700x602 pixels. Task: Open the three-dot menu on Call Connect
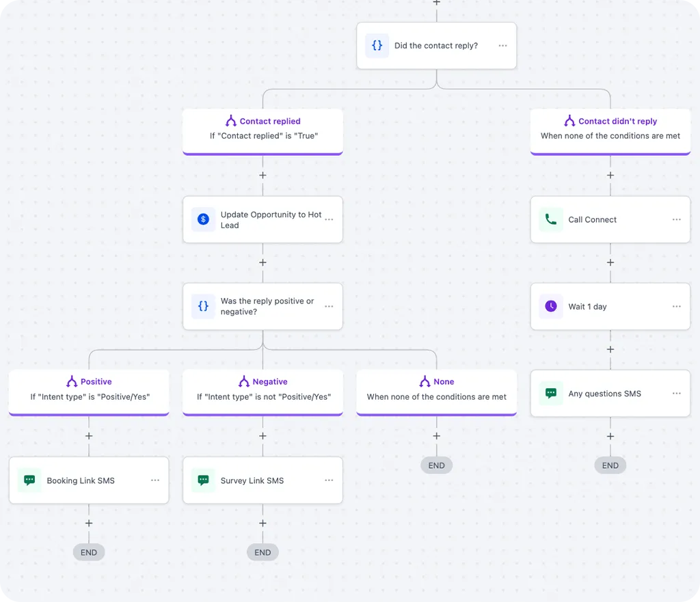click(x=676, y=219)
